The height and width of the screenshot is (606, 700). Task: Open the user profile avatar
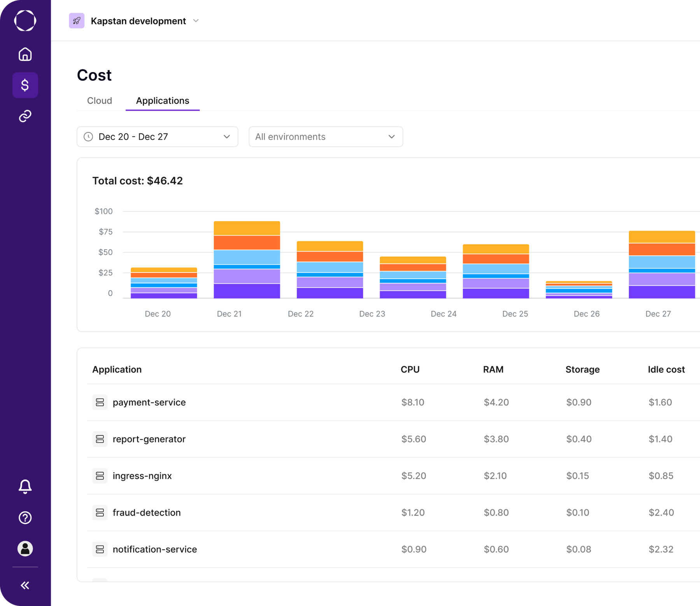25,548
